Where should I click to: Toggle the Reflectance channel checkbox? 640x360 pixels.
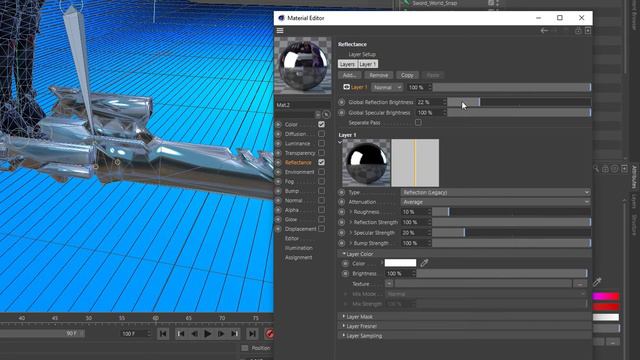coord(322,162)
